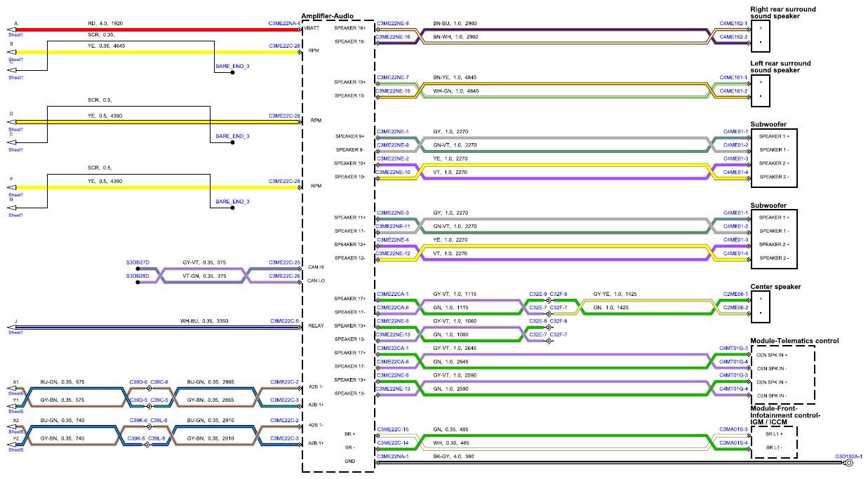Screen dimensions: 868x479
Task: Click the C2ME06-1 connector label
Action: (x=735, y=294)
